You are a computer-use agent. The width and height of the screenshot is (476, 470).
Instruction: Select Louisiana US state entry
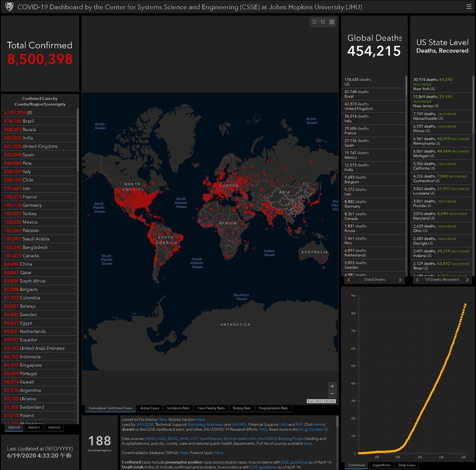(441, 191)
